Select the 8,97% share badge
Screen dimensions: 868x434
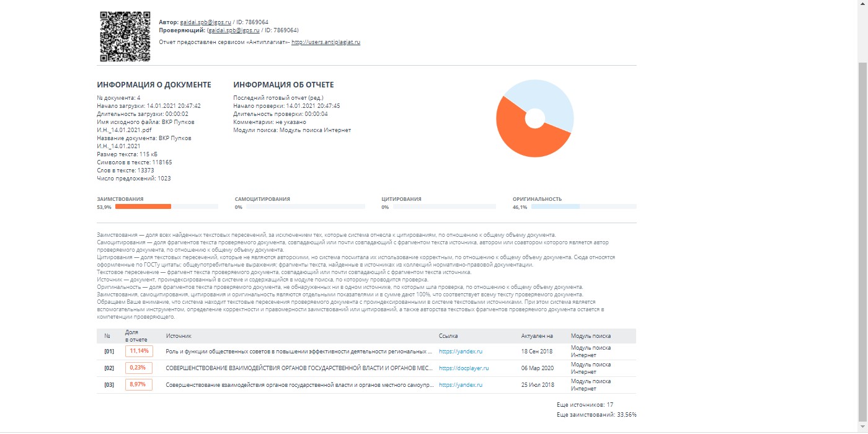tap(139, 384)
